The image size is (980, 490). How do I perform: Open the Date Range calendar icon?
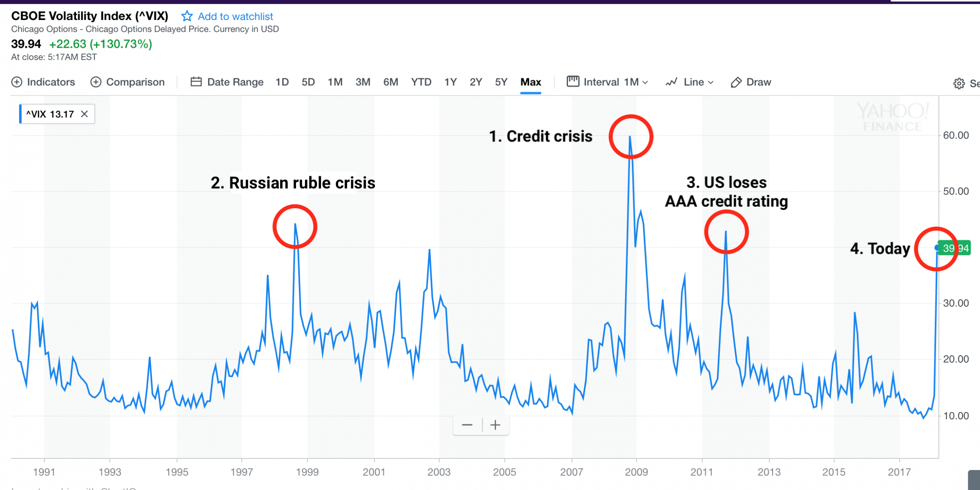[x=196, y=82]
